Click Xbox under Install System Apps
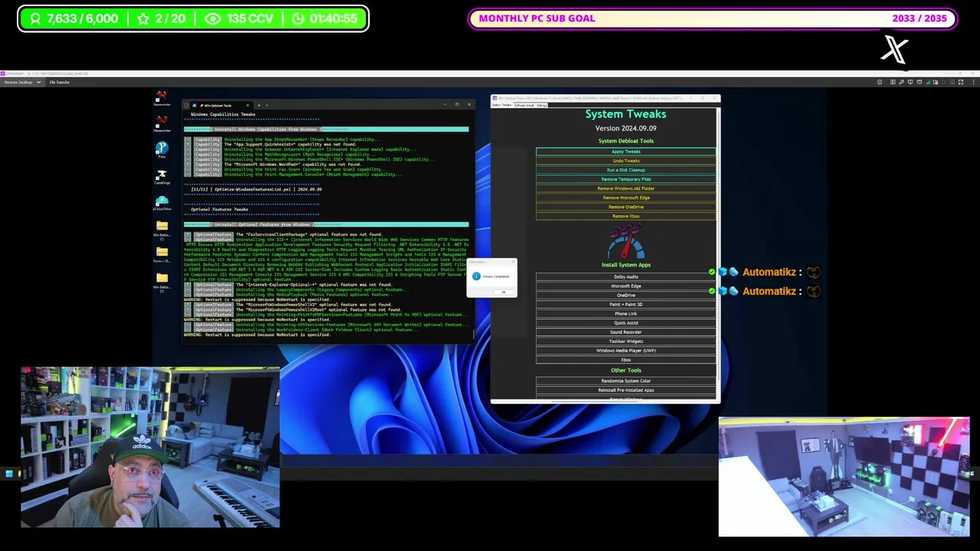 [x=626, y=360]
